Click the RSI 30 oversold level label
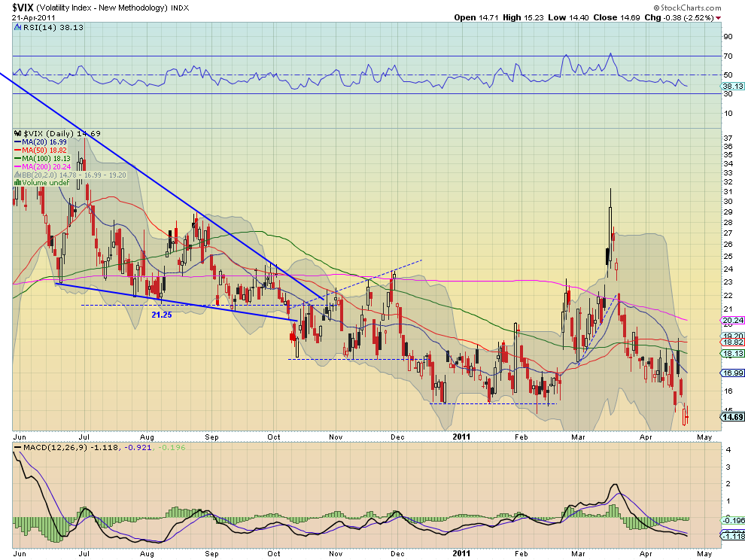This screenshot has width=745, height=560. (728, 93)
